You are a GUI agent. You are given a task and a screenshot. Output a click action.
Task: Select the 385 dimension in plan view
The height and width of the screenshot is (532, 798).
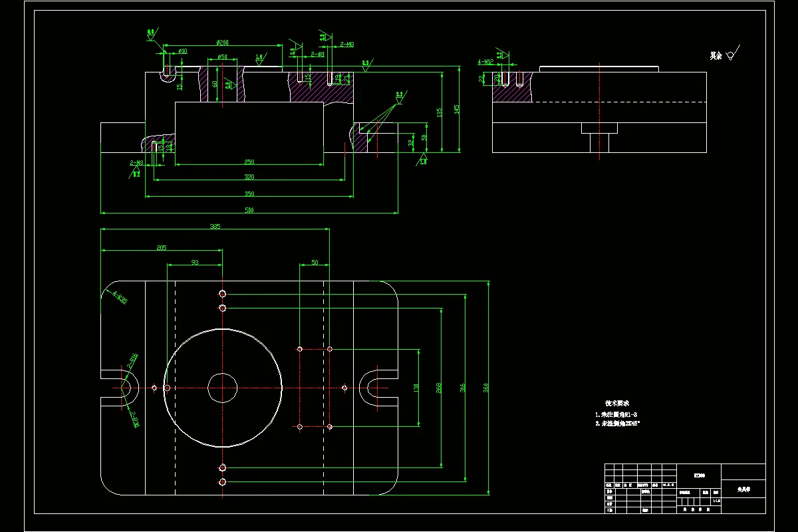215,226
